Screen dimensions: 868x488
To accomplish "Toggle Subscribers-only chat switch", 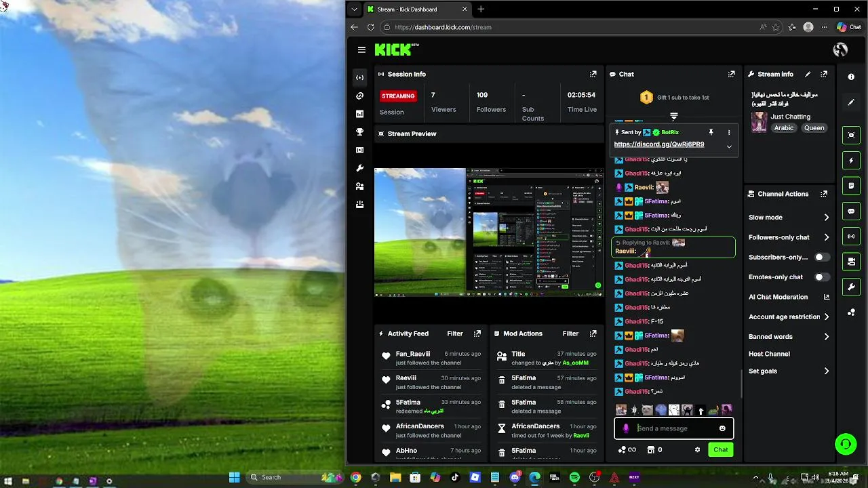I will pos(821,258).
